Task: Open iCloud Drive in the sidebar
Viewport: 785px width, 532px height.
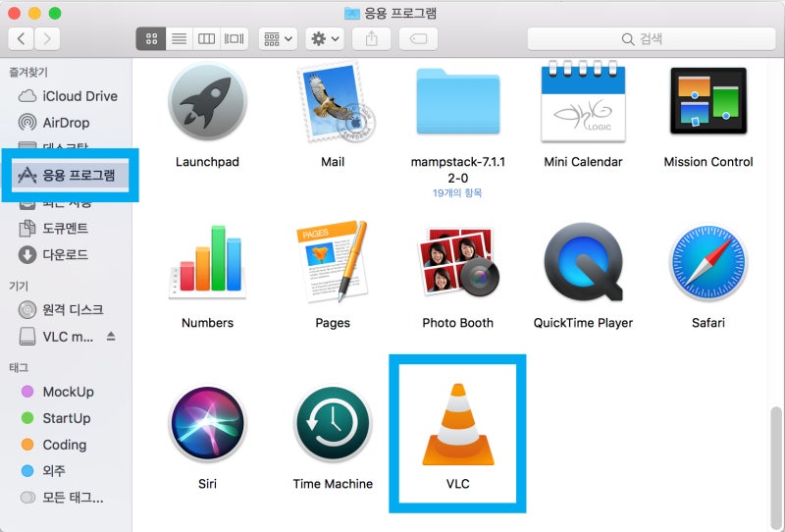Action: tap(68, 96)
